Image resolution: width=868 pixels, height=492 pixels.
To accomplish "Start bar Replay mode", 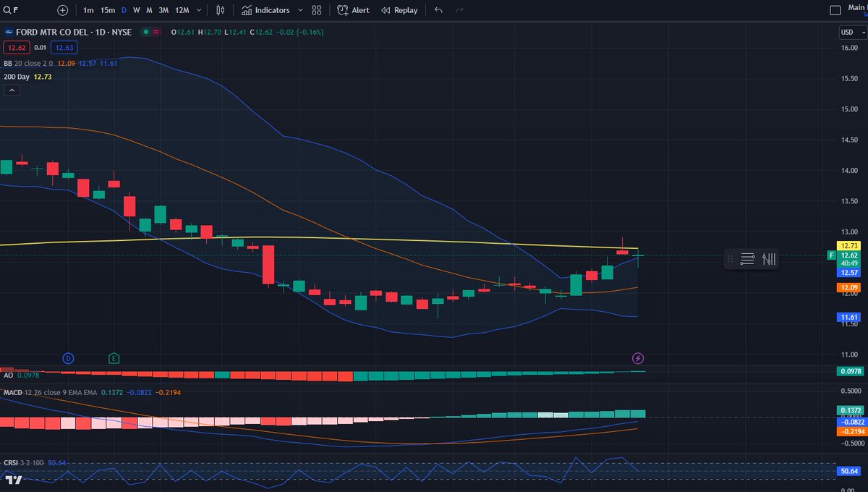I will coord(399,10).
